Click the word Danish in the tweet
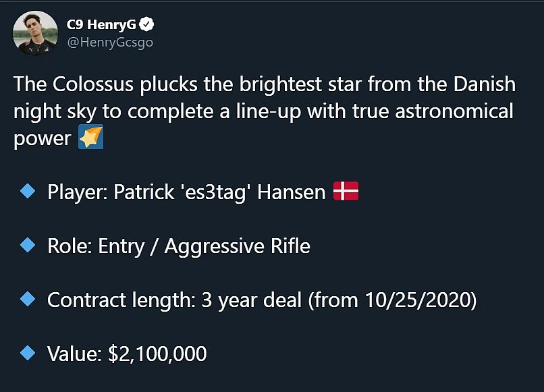Image resolution: width=544 pixels, height=392 pixels. click(485, 84)
